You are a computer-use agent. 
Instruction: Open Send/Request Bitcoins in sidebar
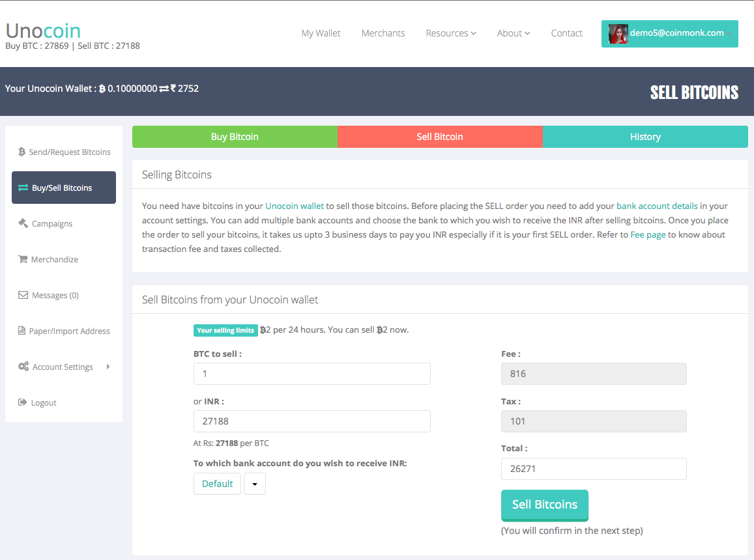64,152
